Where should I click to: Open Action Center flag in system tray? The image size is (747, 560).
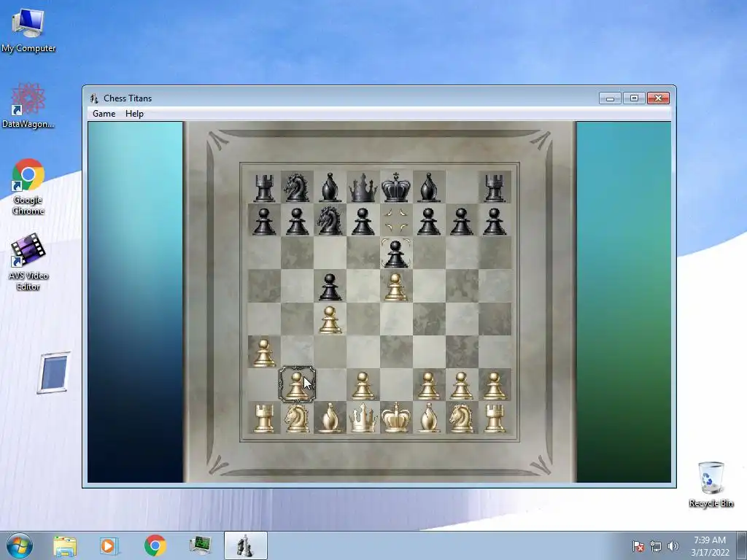pos(638,546)
